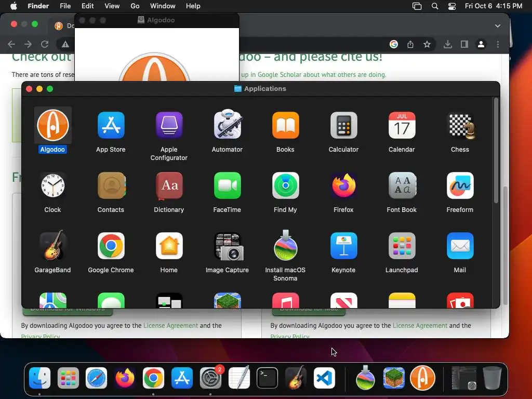532x399 pixels.
Task: Select Google Chrome in Applications window
Action: coord(111,246)
